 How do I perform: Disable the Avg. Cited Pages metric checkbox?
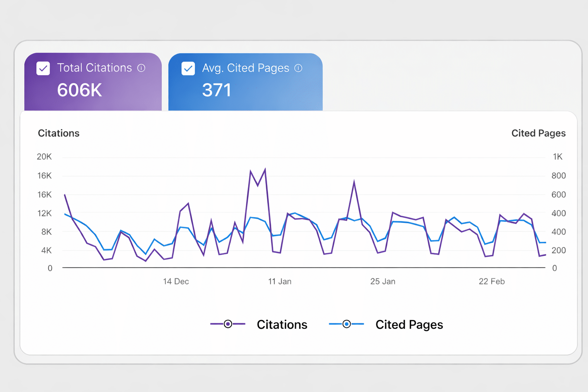coord(188,68)
